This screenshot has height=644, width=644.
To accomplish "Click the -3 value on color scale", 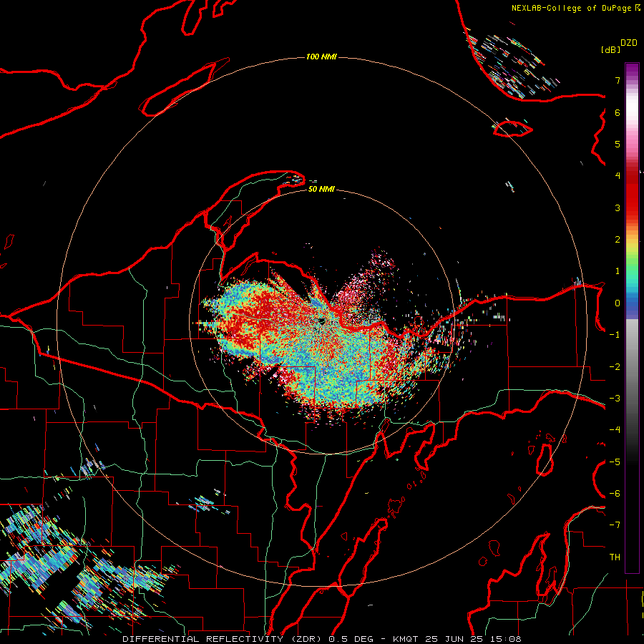I will point(615,399).
